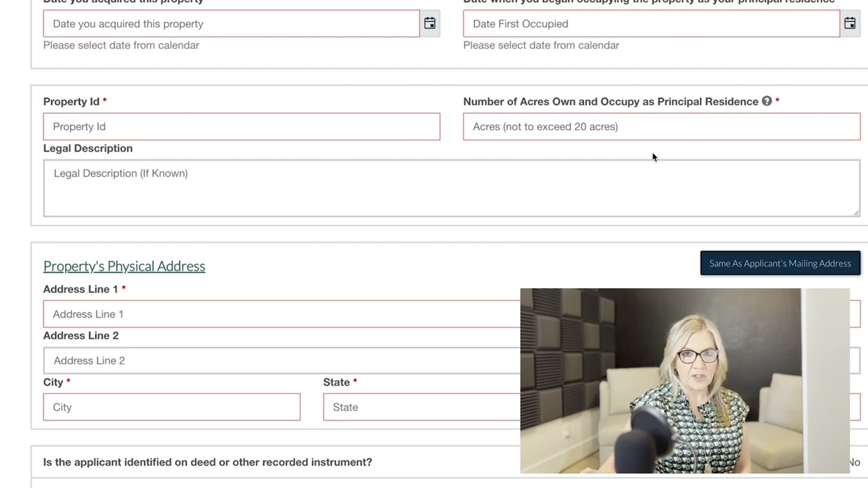Click the 'Number of Acres Own and Occupy' label

pyautogui.click(x=611, y=102)
